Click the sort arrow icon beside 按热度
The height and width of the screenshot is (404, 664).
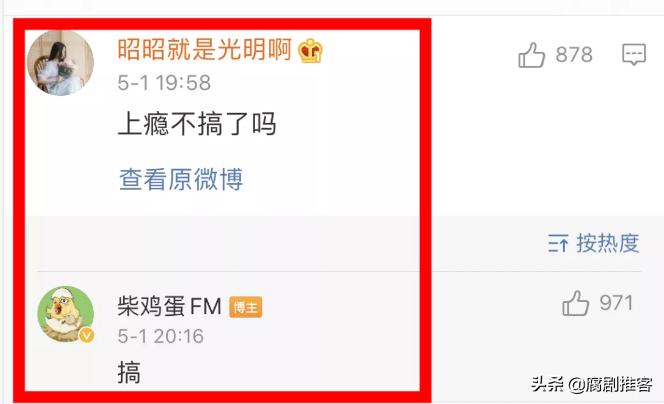558,243
